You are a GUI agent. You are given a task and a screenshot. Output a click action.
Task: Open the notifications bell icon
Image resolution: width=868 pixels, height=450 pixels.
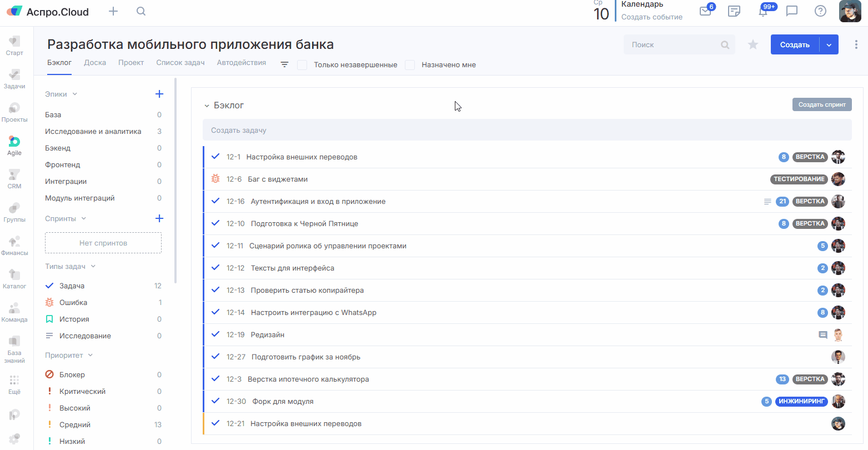pyautogui.click(x=764, y=11)
